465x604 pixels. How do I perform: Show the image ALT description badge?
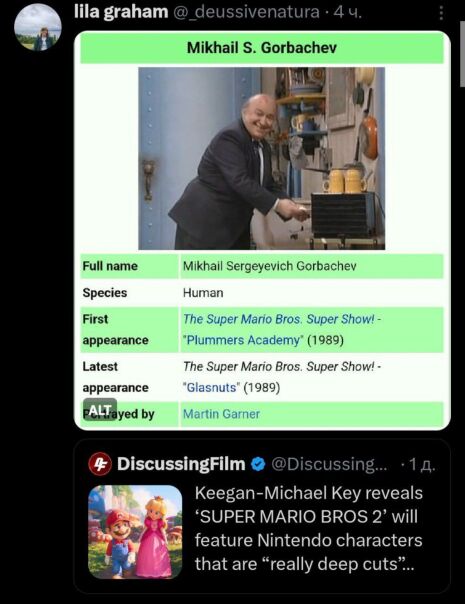[x=100, y=410]
